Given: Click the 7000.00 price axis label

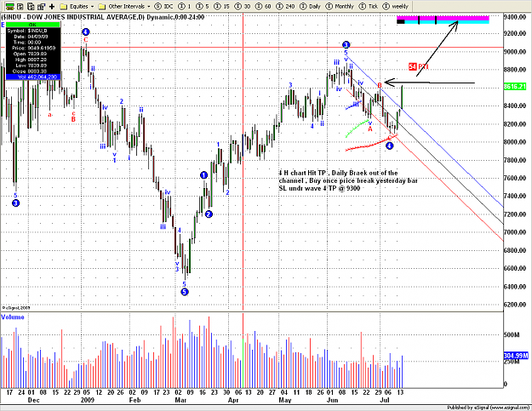Looking at the screenshot, I should [515, 232].
